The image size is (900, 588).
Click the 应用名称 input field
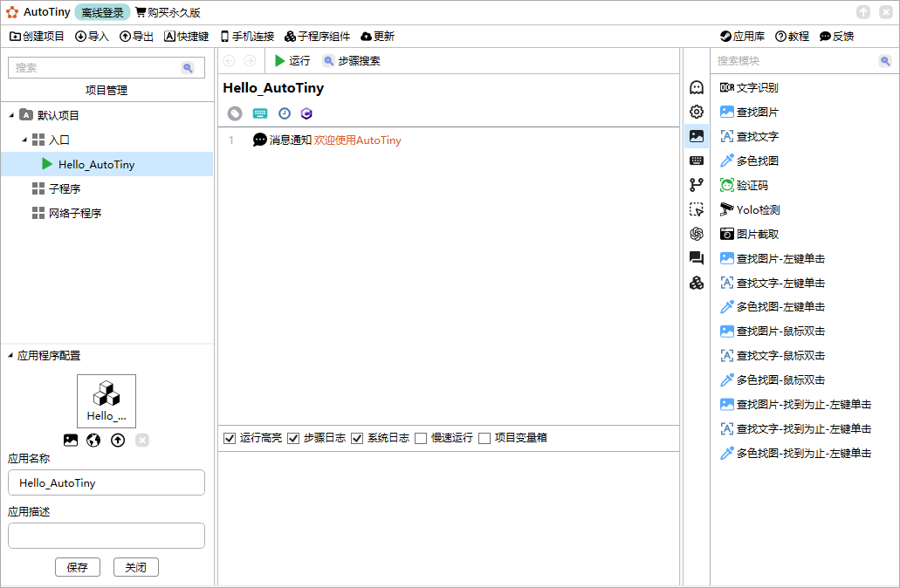pos(106,482)
